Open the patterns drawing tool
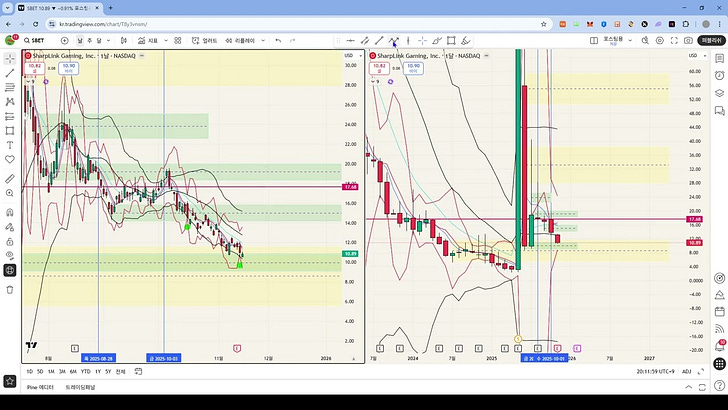This screenshot has width=728, height=410. click(10, 102)
